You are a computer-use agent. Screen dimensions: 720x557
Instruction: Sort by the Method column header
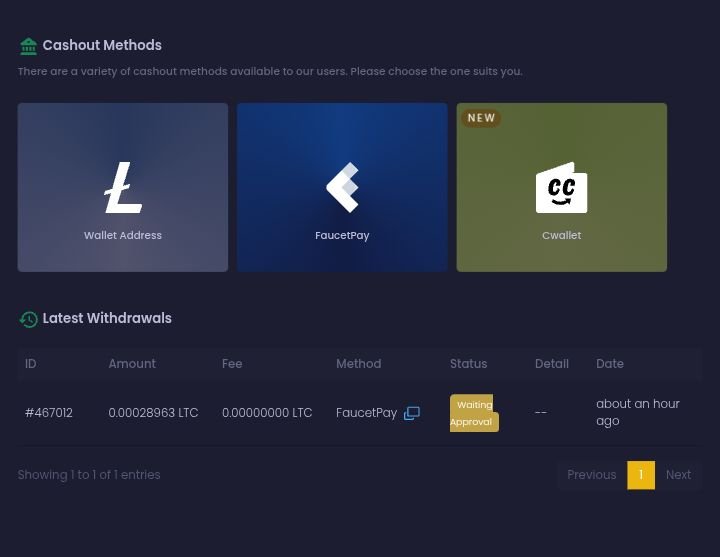coord(359,364)
